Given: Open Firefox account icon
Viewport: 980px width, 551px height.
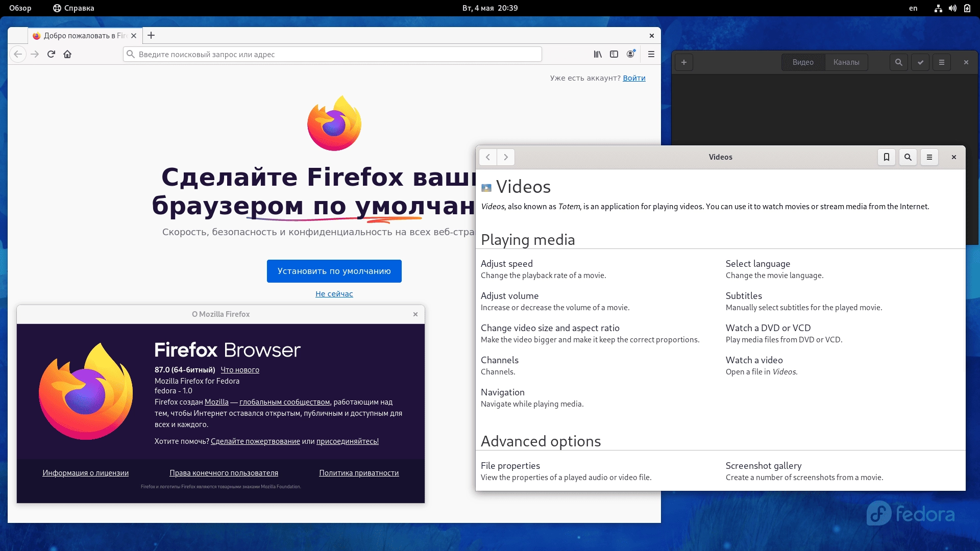Looking at the screenshot, I should click(x=631, y=54).
